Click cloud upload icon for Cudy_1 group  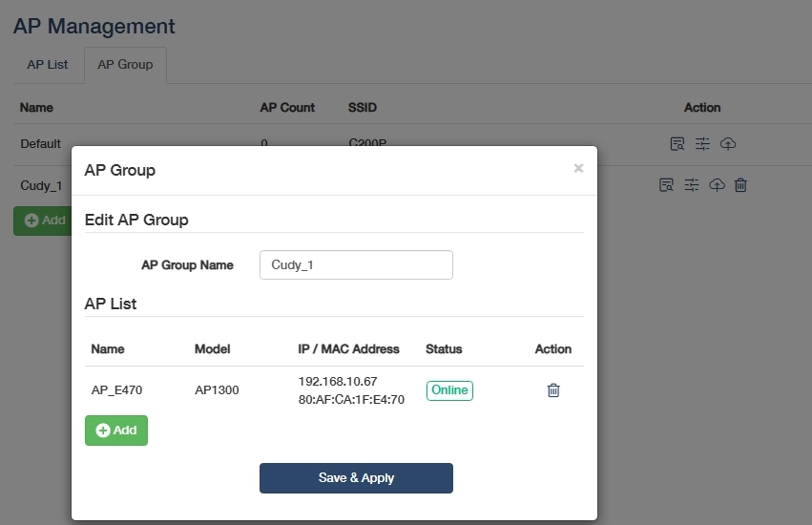[717, 185]
